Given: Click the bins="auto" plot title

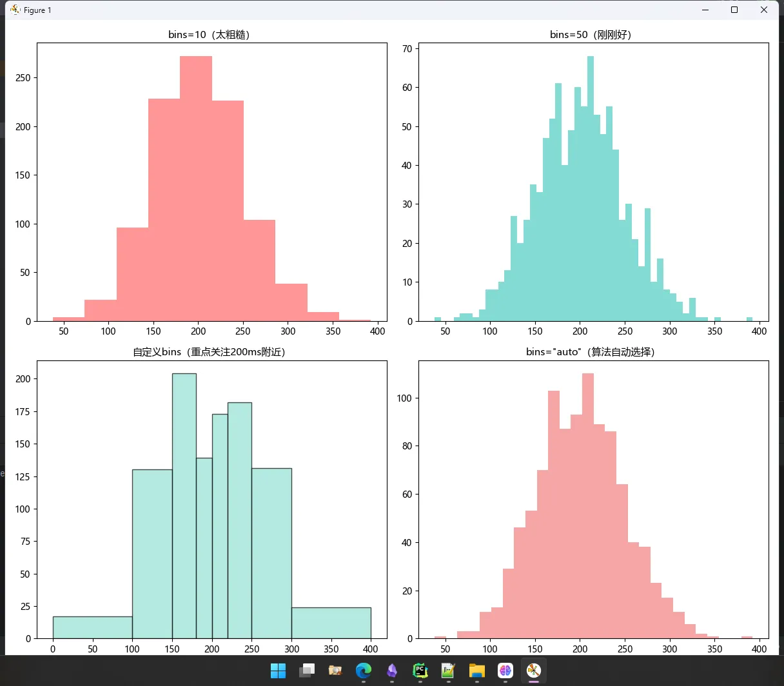Looking at the screenshot, I should click(x=591, y=352).
